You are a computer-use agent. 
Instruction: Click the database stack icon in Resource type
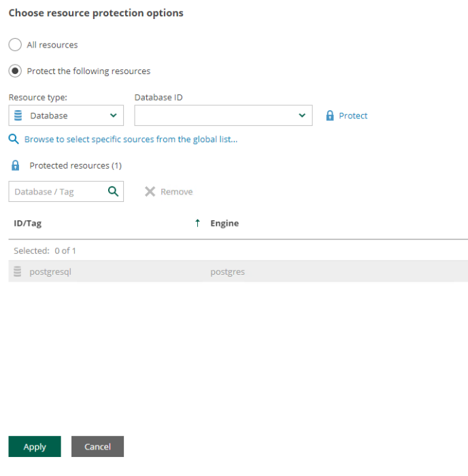18,116
